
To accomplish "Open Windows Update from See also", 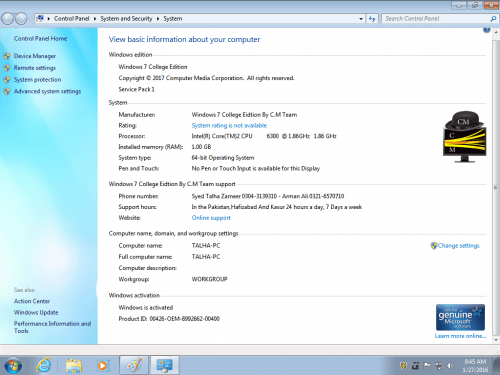I will point(36,312).
